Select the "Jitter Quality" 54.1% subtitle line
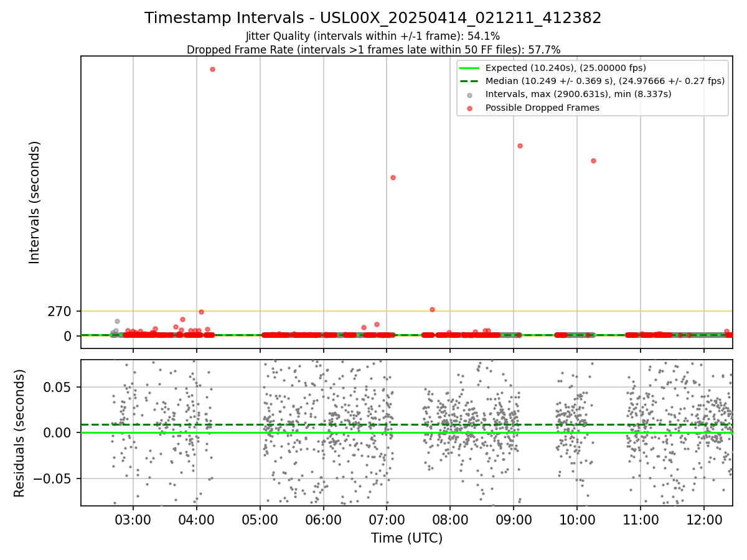The image size is (747, 560). pos(373,37)
